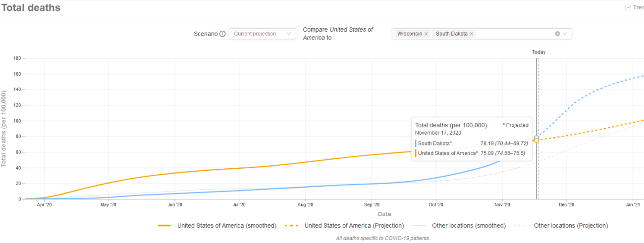Click the Total deaths heading
This screenshot has width=644, height=243.
[x=31, y=8]
